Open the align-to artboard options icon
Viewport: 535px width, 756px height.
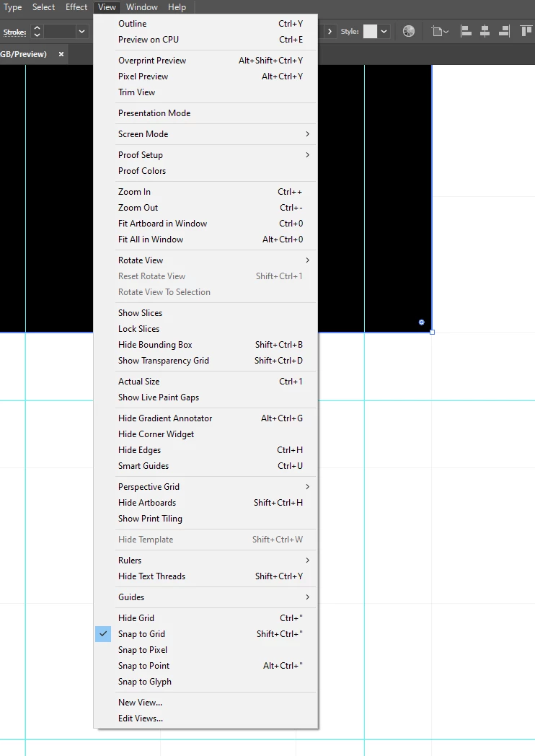[x=440, y=31]
